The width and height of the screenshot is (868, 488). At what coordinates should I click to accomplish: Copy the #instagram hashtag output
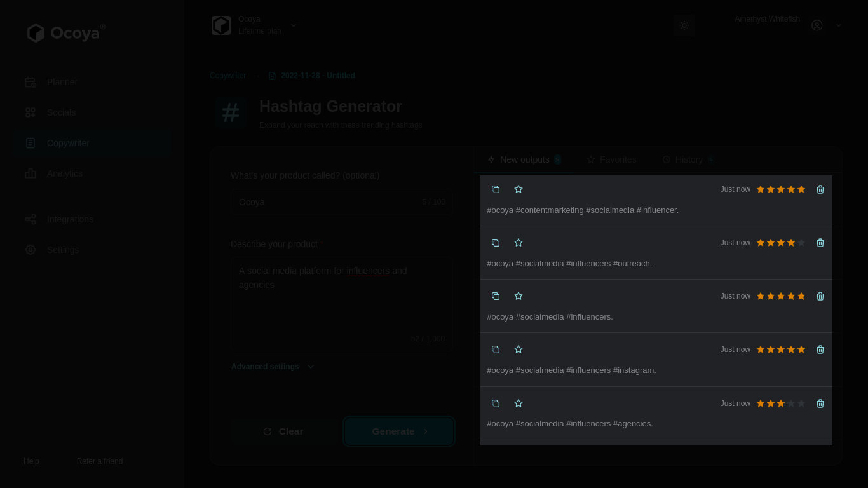coord(496,349)
